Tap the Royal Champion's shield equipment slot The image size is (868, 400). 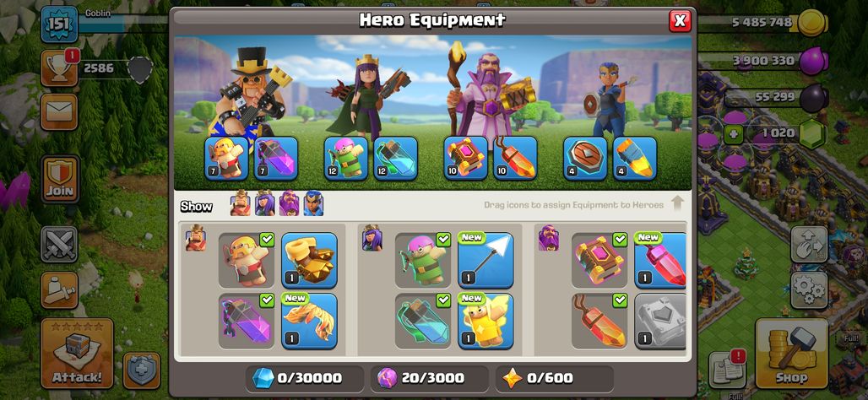click(585, 159)
